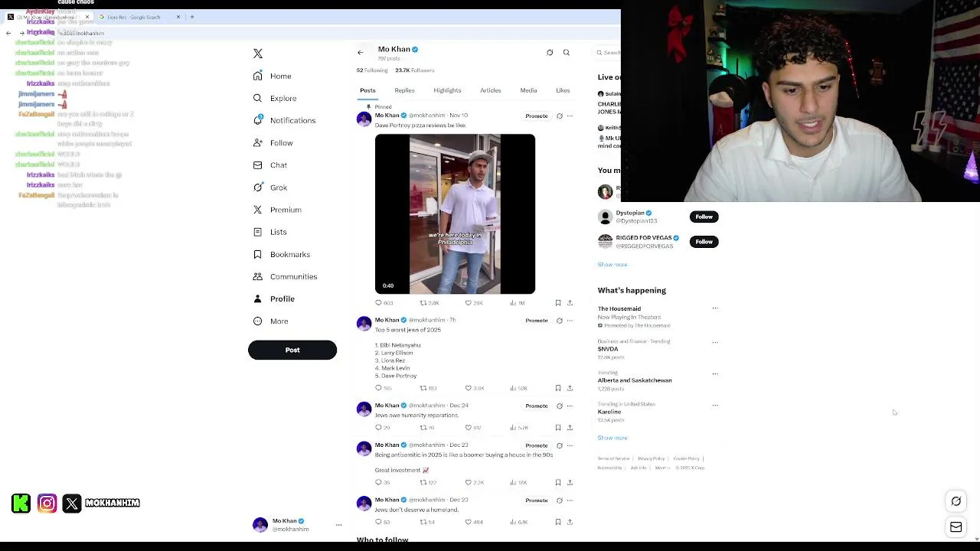This screenshot has width=980, height=551.
Task: Open Communities in the sidebar
Action: (285, 276)
